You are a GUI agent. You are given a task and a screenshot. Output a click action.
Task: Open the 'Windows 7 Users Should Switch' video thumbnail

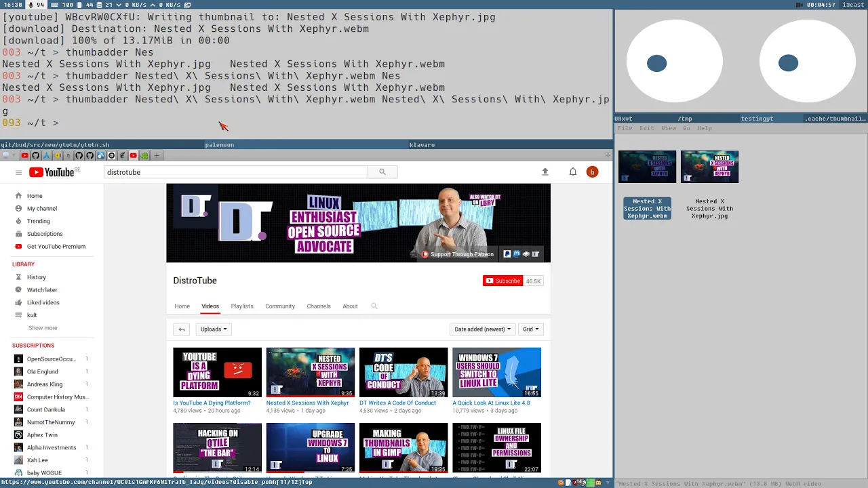tap(496, 372)
